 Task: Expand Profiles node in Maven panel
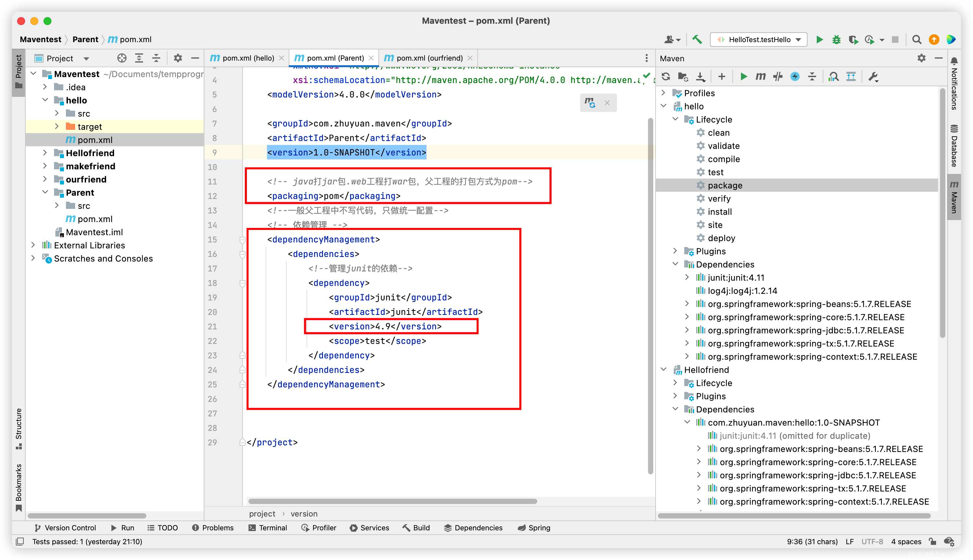pos(663,93)
